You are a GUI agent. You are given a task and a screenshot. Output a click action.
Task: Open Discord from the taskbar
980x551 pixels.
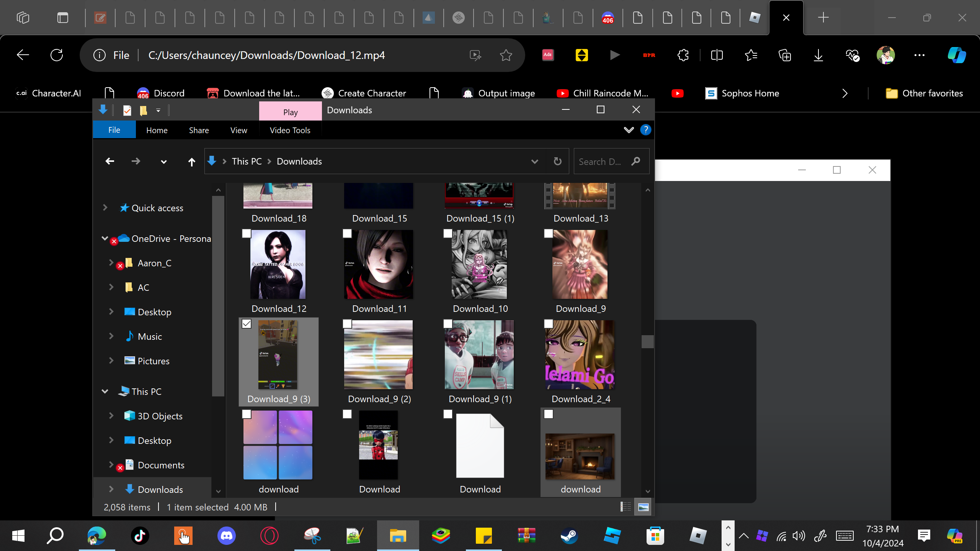[x=227, y=536]
